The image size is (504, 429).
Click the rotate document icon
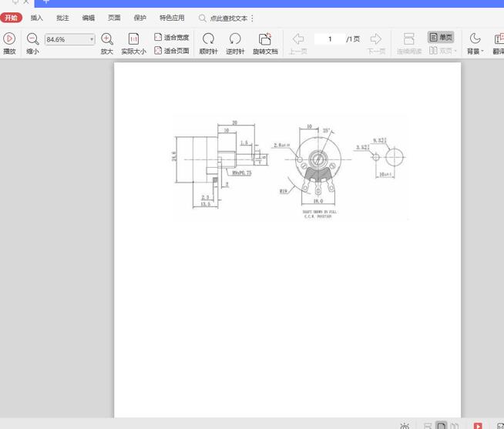coord(265,39)
